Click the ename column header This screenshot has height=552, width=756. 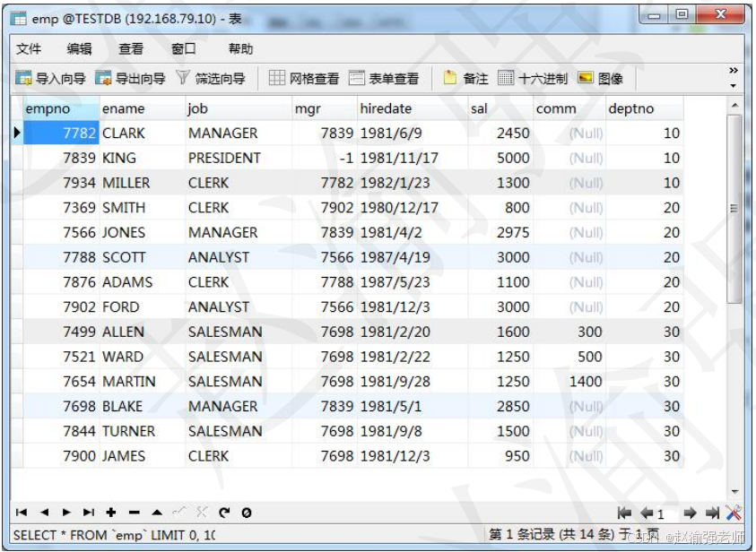[x=143, y=108]
